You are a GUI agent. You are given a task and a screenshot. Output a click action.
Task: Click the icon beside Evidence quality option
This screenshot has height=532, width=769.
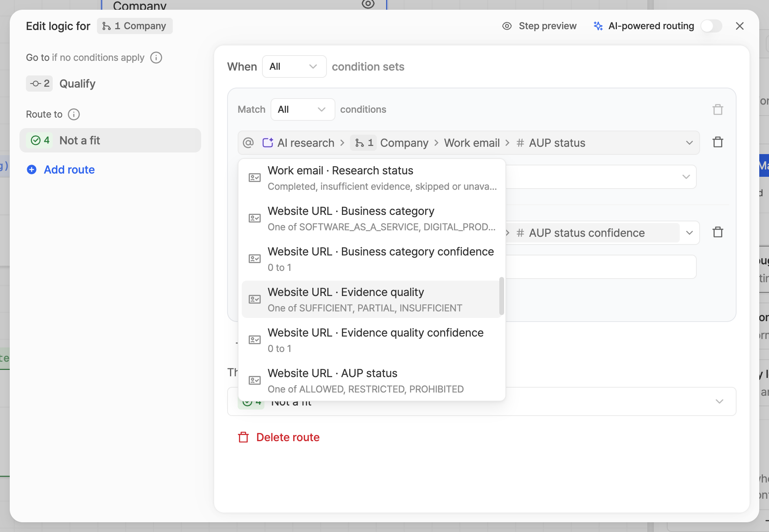coord(255,299)
